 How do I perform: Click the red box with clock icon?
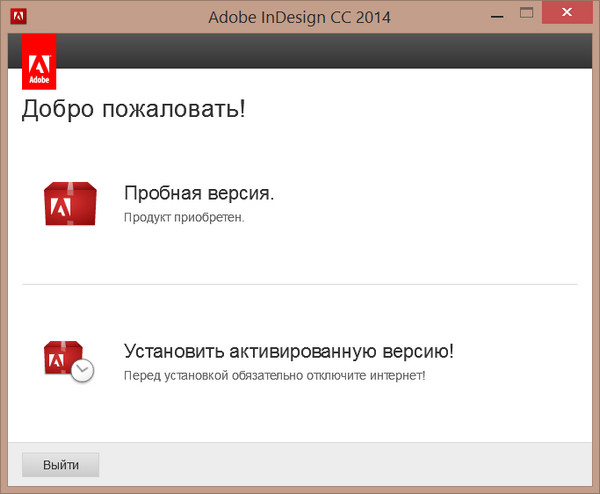coord(69,361)
